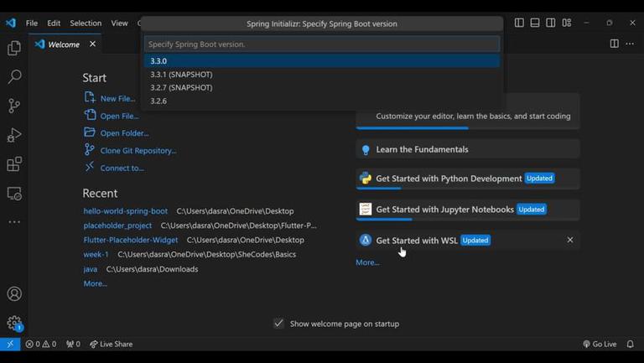Viewport: 644px width, 363px height.
Task: Click the Accounts icon in activity bar
Action: [14, 294]
